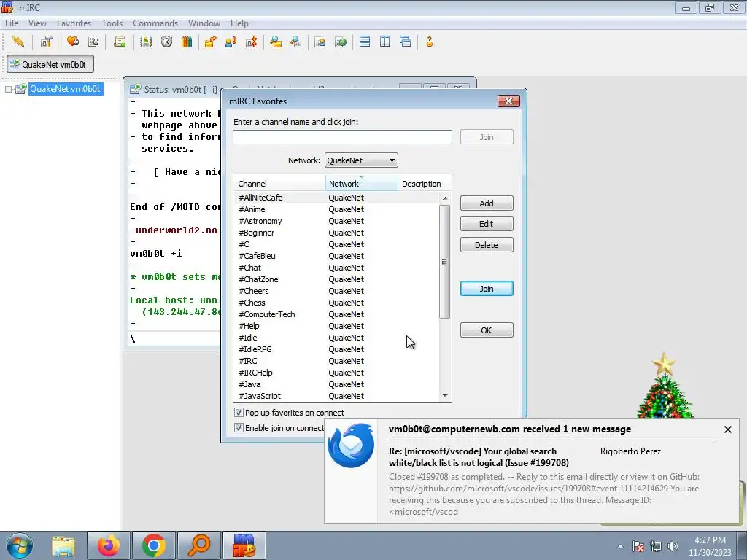Open mIRC Options hammer icon
Image resolution: width=747 pixels, height=560 pixels.
[x=46, y=42]
